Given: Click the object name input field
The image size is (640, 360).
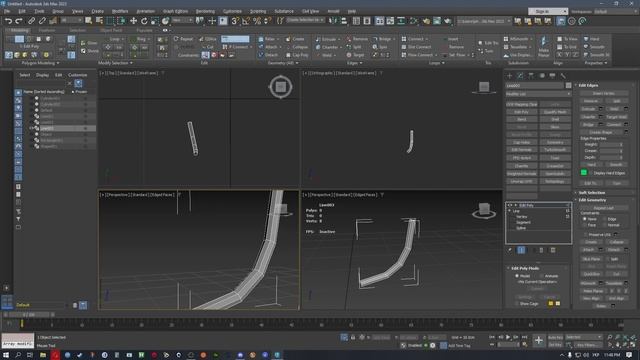Looking at the screenshot, I should tap(535, 86).
